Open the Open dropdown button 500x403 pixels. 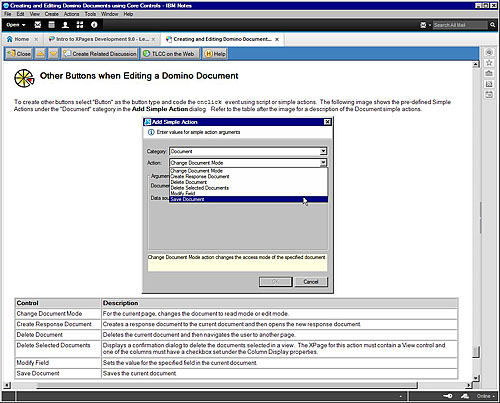(x=16, y=25)
